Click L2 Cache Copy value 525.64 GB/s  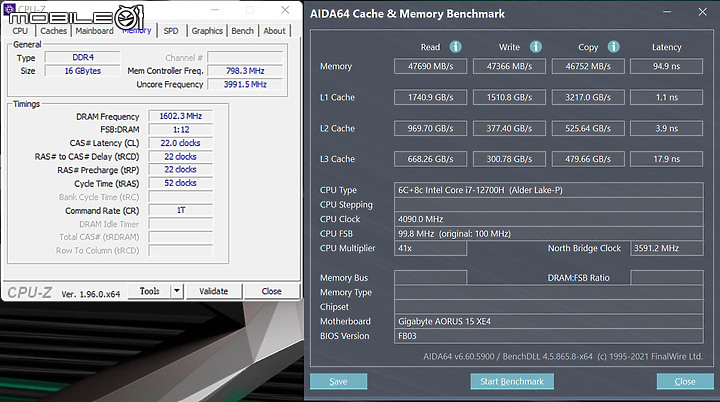click(x=588, y=128)
